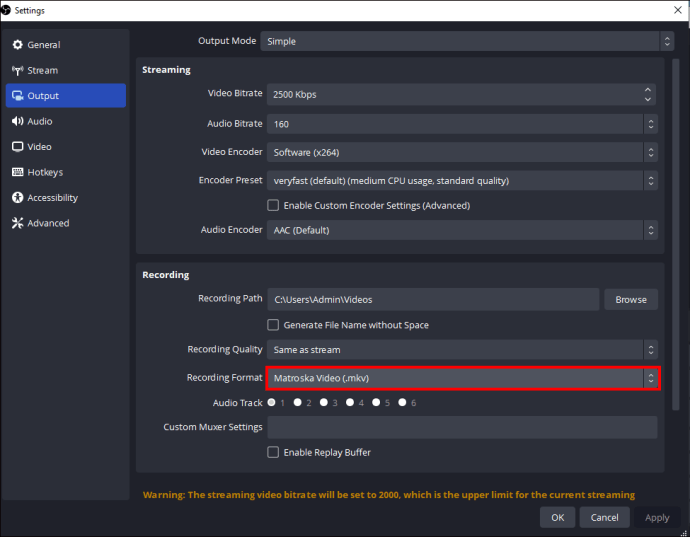Select audio track 3 radio button
The image size is (690, 537).
point(324,402)
